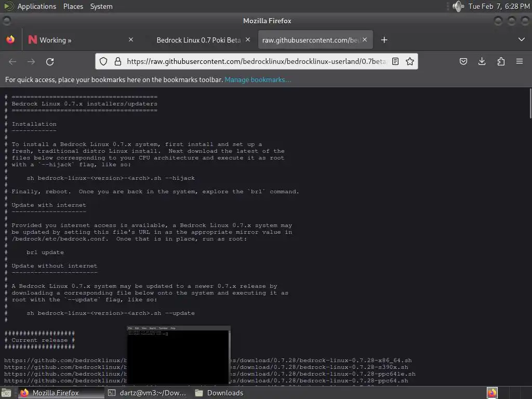Click the Firefox workspace switcher icon at bottom right
The height and width of the screenshot is (399, 532).
492,393
